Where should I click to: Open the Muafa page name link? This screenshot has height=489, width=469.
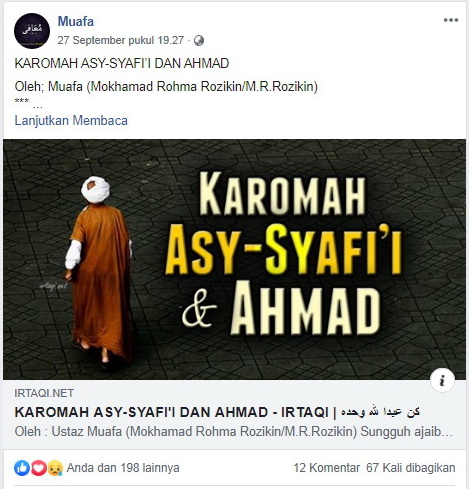pyautogui.click(x=76, y=22)
